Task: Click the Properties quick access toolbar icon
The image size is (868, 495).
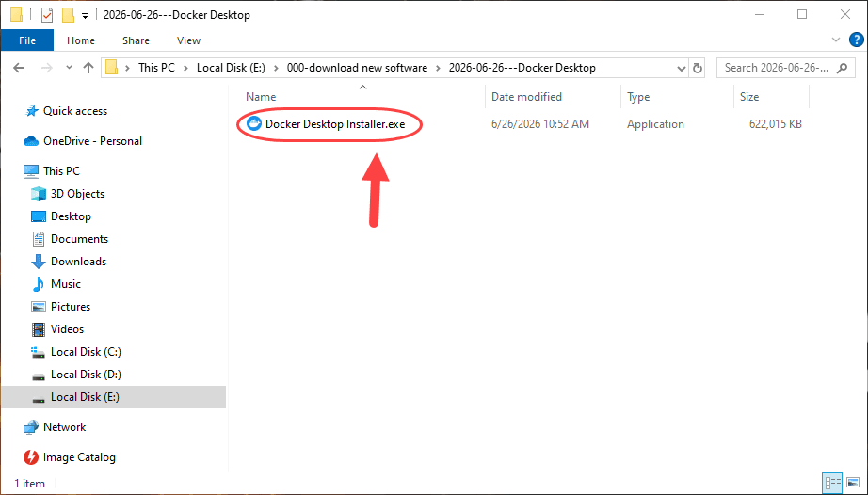Action: pyautogui.click(x=47, y=14)
